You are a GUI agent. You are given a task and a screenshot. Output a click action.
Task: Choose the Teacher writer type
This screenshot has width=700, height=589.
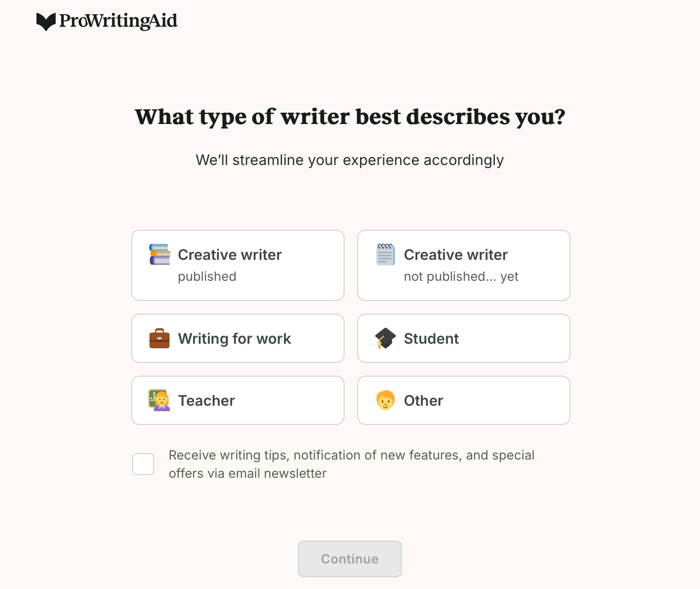point(237,400)
